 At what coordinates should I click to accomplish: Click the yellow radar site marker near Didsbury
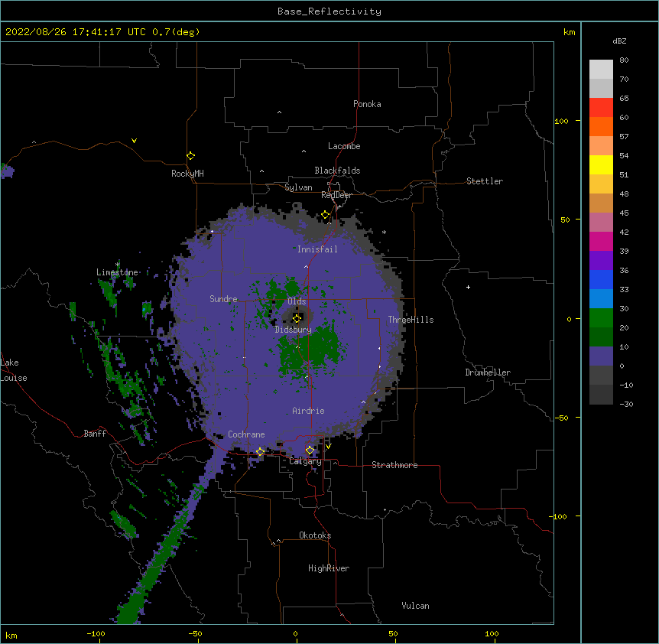click(x=297, y=318)
